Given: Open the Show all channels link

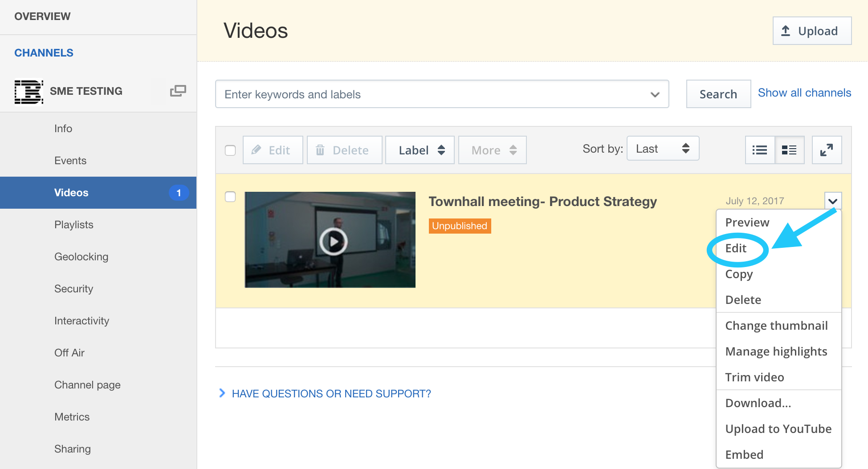Looking at the screenshot, I should [804, 93].
